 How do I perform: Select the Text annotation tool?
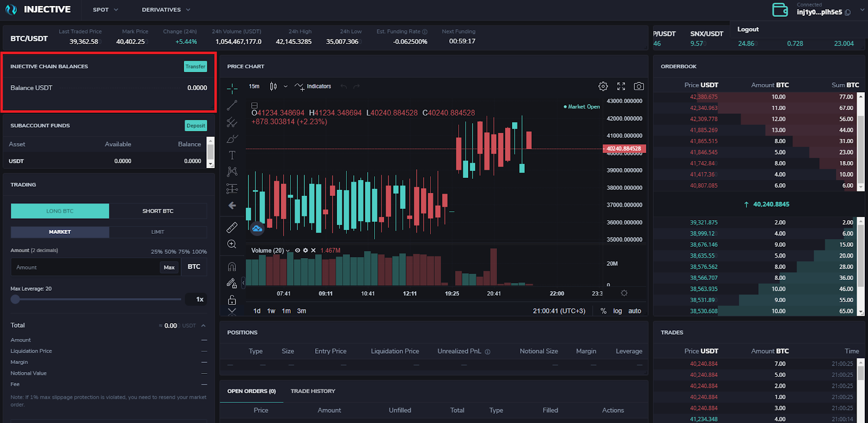(232, 155)
